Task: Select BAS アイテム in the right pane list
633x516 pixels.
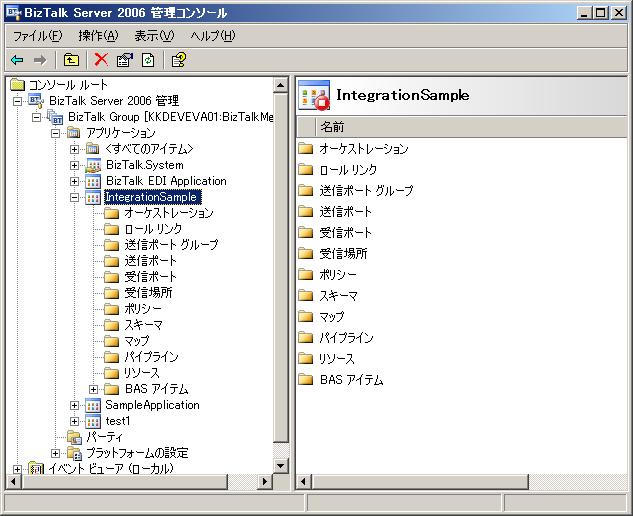Action: pyautogui.click(x=351, y=380)
